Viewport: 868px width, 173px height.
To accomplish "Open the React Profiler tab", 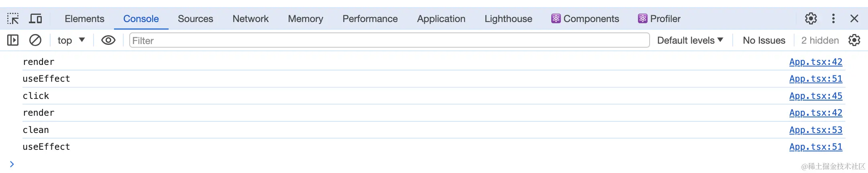I will [x=659, y=19].
